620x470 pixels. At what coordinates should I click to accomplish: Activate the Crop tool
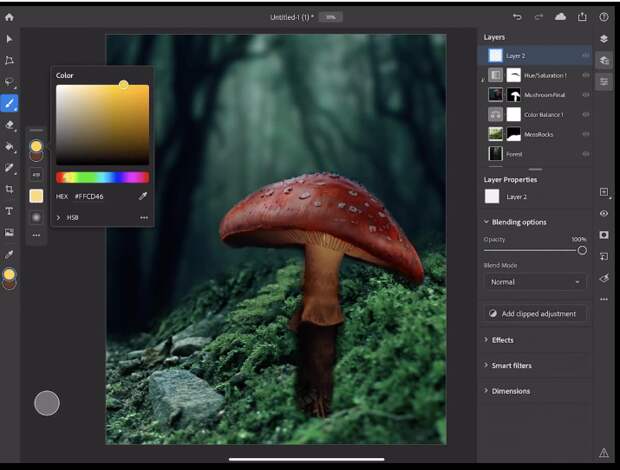(10, 189)
